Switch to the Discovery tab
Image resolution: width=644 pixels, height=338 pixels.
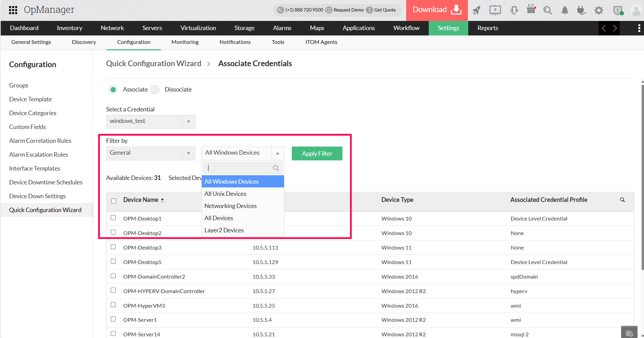coord(84,42)
